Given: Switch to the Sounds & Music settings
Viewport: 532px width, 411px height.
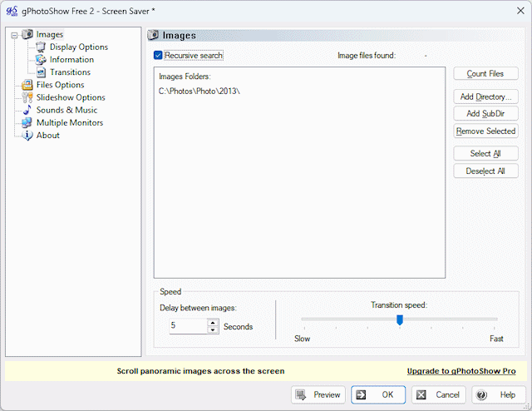Looking at the screenshot, I should click(x=66, y=110).
